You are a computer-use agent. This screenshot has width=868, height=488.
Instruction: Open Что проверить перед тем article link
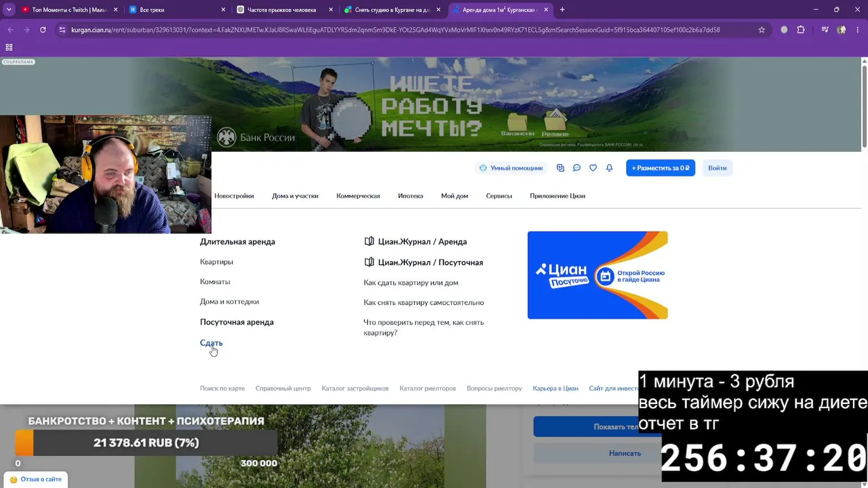[x=424, y=327]
